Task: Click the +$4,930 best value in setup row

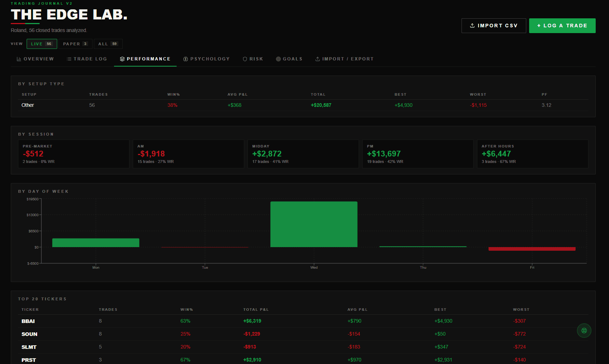Action: click(x=404, y=105)
